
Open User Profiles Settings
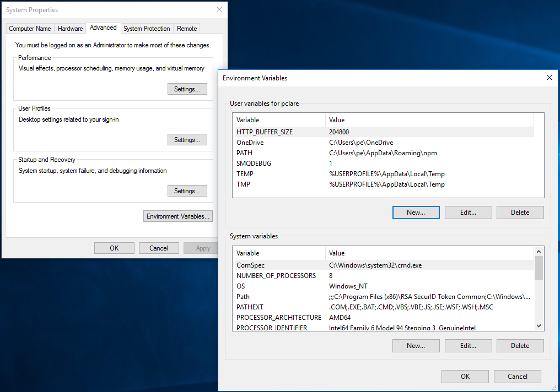[x=187, y=140]
